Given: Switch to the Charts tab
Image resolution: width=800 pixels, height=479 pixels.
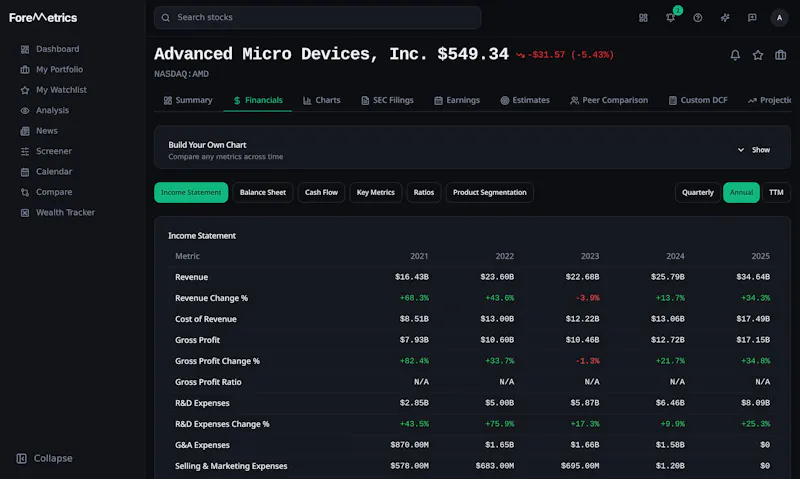Looking at the screenshot, I should click(321, 100).
